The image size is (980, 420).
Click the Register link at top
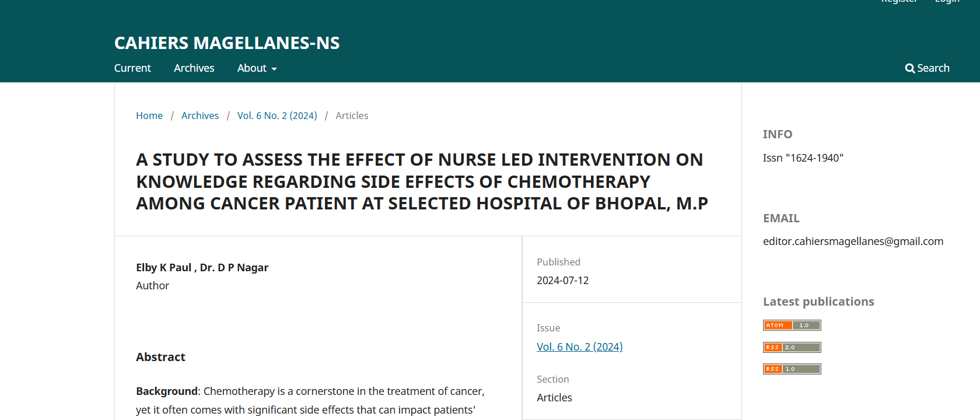pyautogui.click(x=899, y=2)
